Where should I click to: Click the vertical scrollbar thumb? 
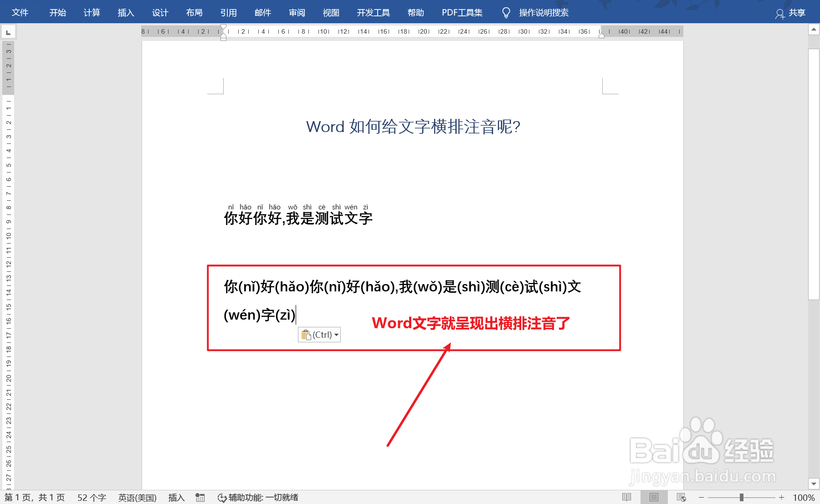pos(814,174)
